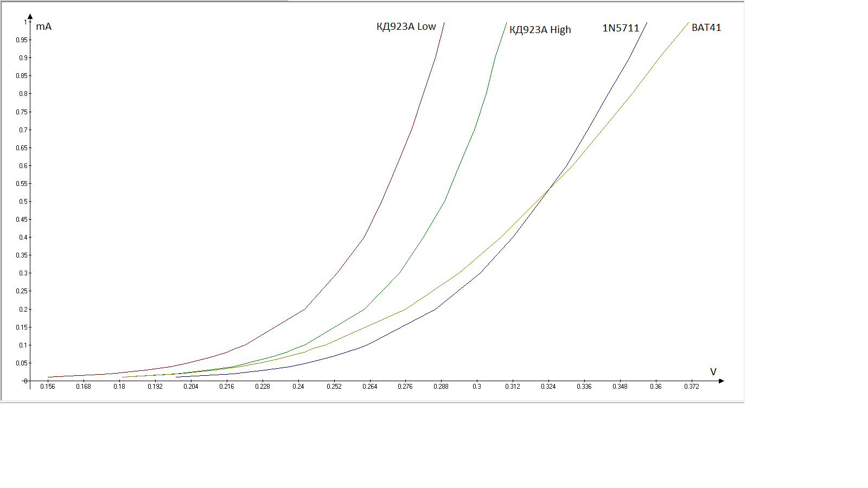Click the 0.65 current axis tick
This screenshot has height=488, width=868.
pos(22,148)
